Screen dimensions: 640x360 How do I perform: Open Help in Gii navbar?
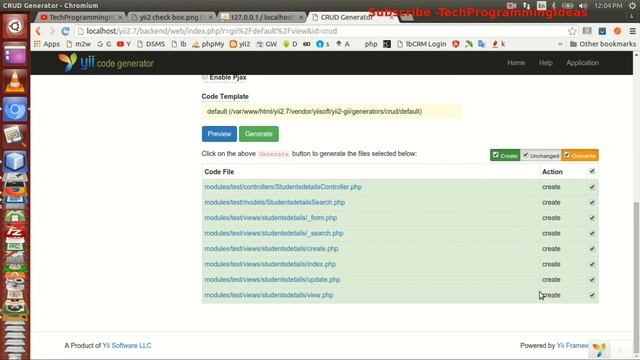[545, 63]
